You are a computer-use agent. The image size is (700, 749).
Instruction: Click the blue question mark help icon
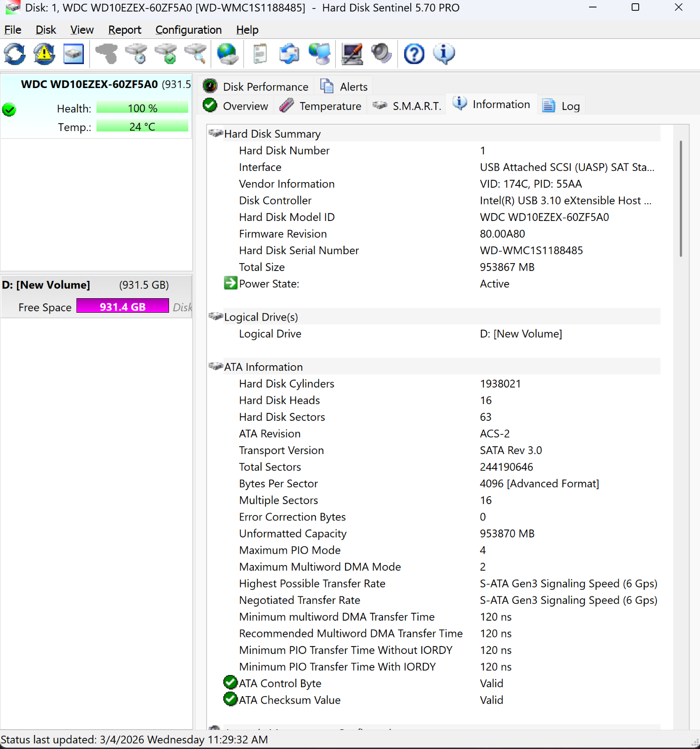point(414,54)
